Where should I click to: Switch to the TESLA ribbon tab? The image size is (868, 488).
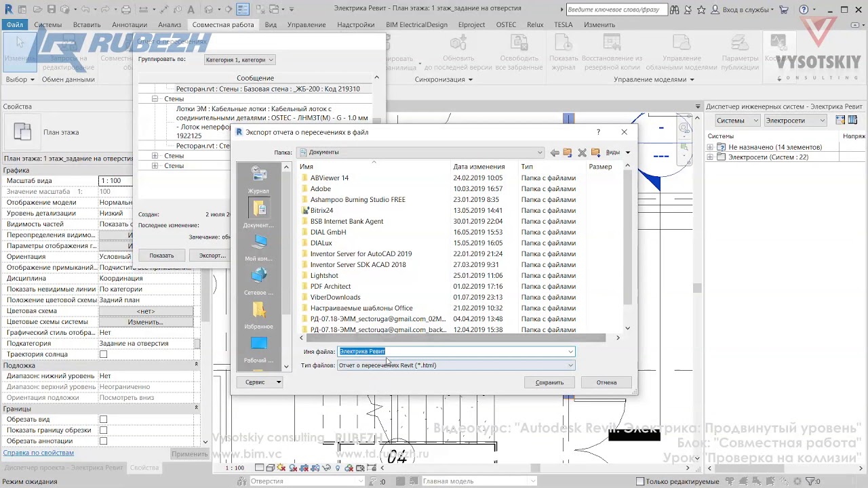564,24
